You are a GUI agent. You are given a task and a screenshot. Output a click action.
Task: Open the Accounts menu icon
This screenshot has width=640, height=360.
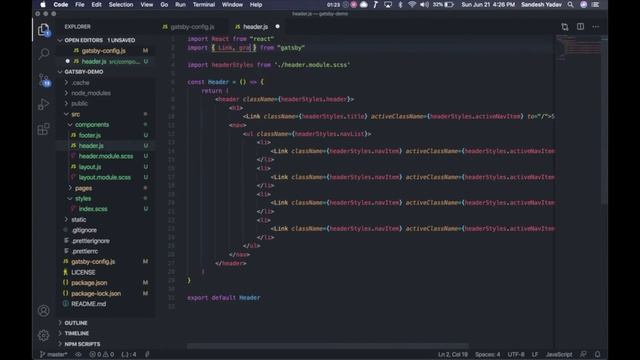tap(43, 311)
